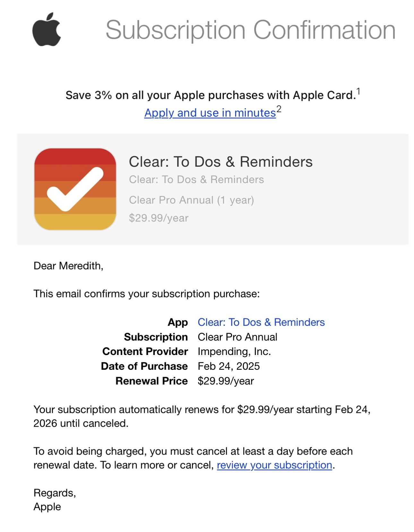Click the 'Regards, Apple' signature
The image size is (414, 532).
coord(55,500)
